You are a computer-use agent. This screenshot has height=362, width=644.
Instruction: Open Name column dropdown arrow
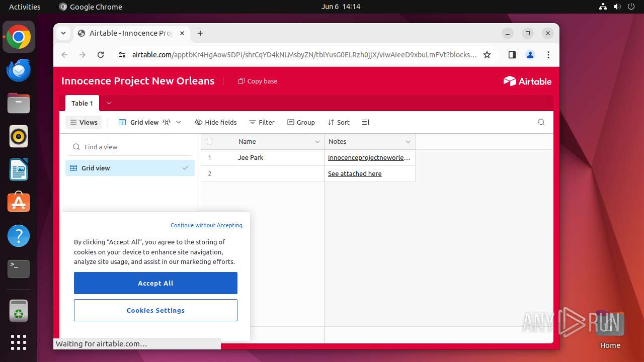point(317,142)
